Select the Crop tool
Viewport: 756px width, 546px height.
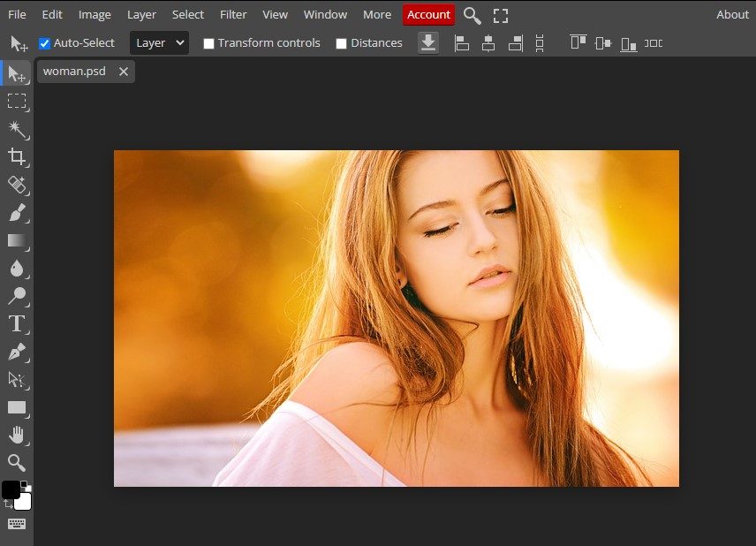pos(16,157)
